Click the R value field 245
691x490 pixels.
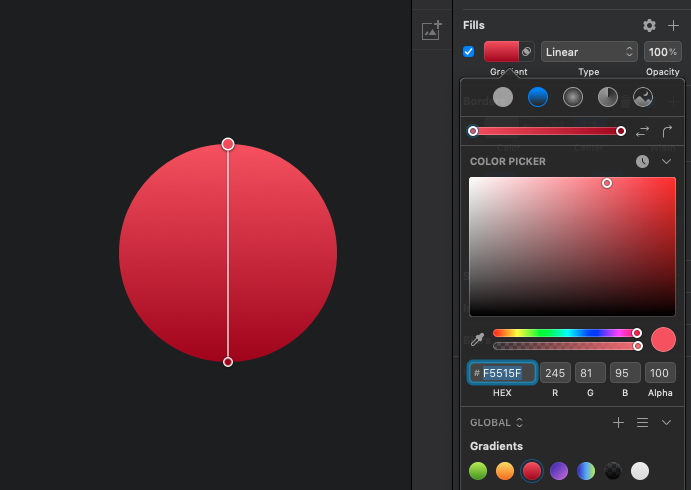[x=555, y=373]
